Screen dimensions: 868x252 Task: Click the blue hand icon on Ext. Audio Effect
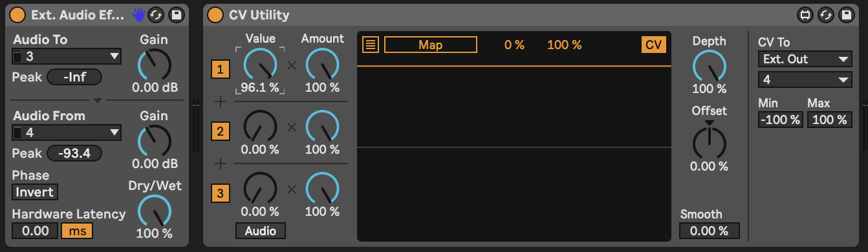tap(138, 15)
